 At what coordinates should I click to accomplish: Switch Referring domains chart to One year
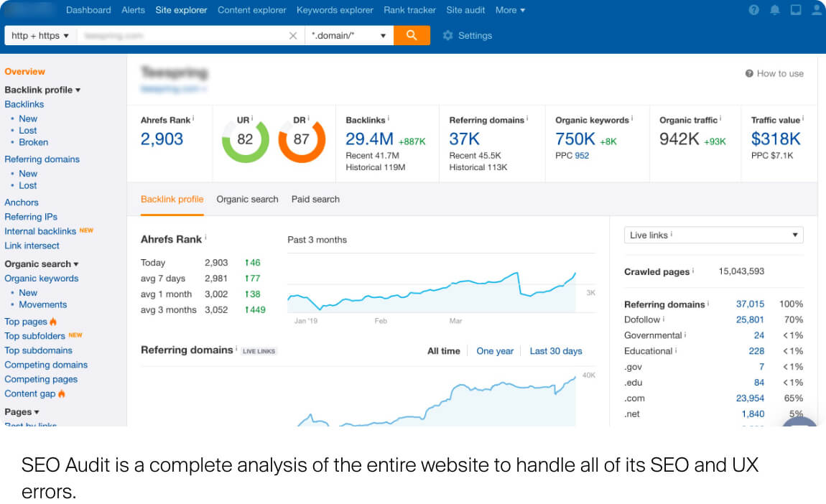coord(495,351)
